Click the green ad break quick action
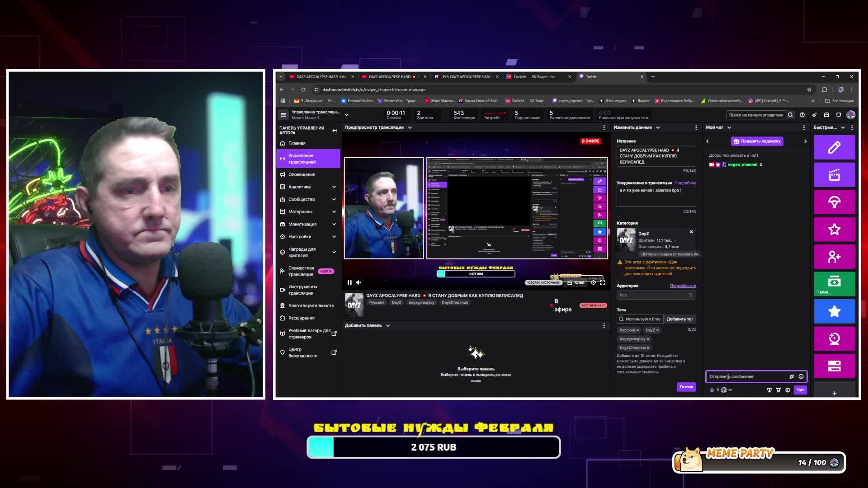The width and height of the screenshot is (868, 488). click(834, 283)
